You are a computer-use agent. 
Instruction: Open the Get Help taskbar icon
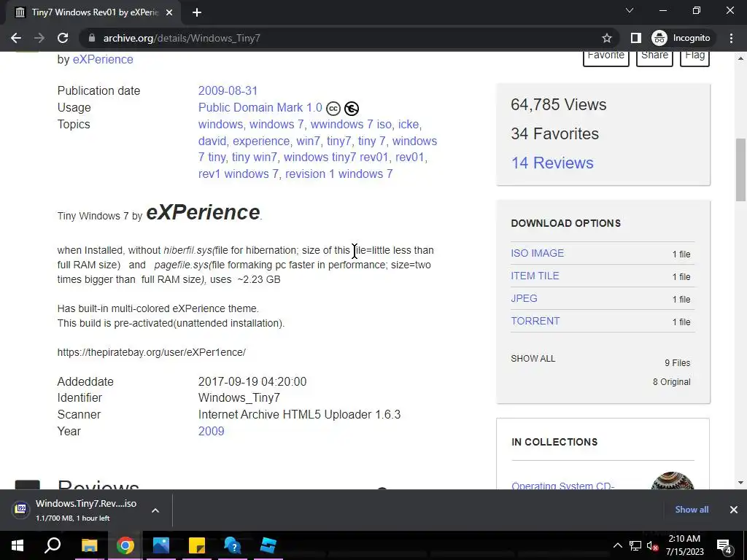(233, 545)
